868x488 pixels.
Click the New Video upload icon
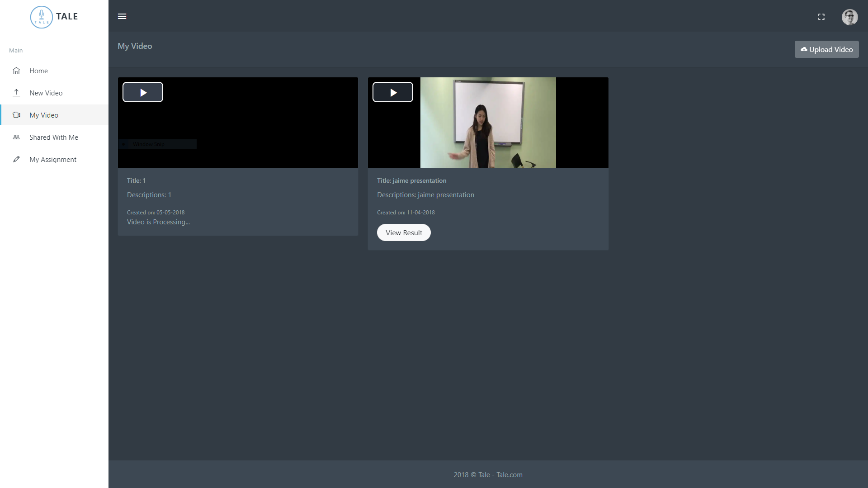coord(16,92)
